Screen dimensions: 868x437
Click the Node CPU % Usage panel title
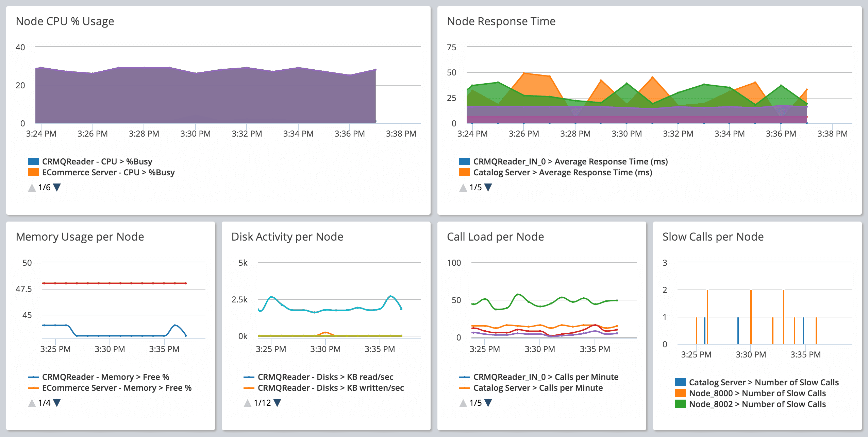point(65,21)
